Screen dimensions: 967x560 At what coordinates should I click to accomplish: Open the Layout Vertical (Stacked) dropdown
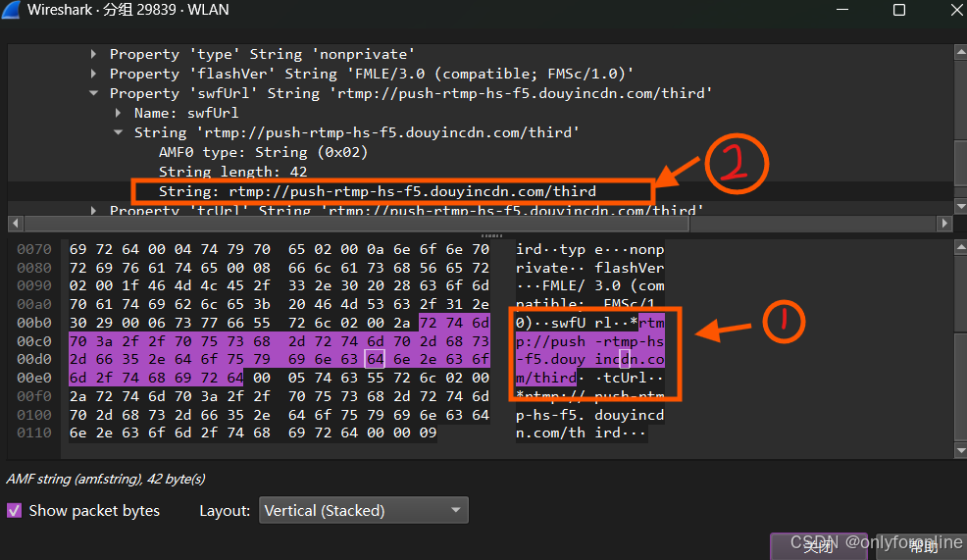[x=363, y=511]
